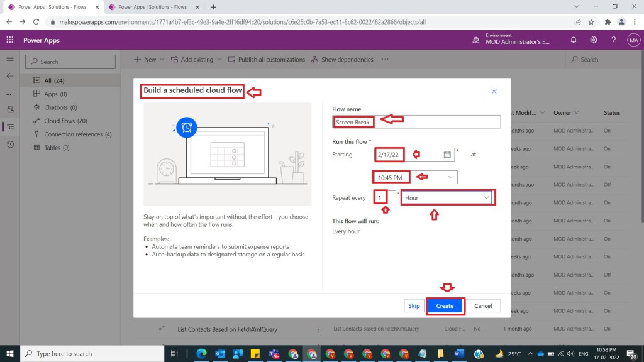Select Connection references (4) in sidebar
Image resolution: width=644 pixels, height=362 pixels.
tap(77, 134)
